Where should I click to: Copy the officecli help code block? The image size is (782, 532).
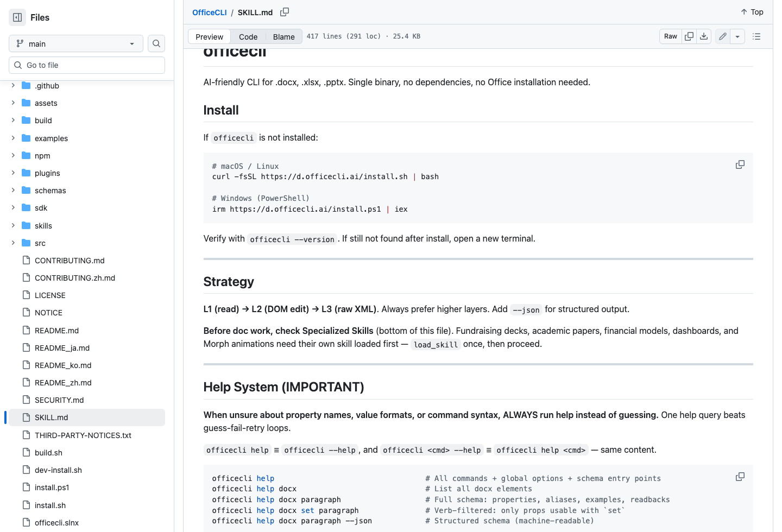coord(740,477)
